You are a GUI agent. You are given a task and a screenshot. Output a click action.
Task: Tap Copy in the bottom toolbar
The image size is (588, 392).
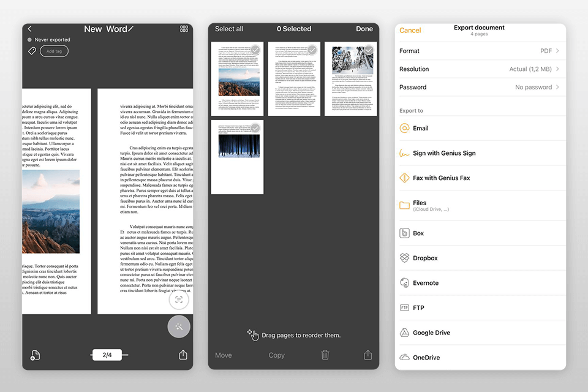277,355
